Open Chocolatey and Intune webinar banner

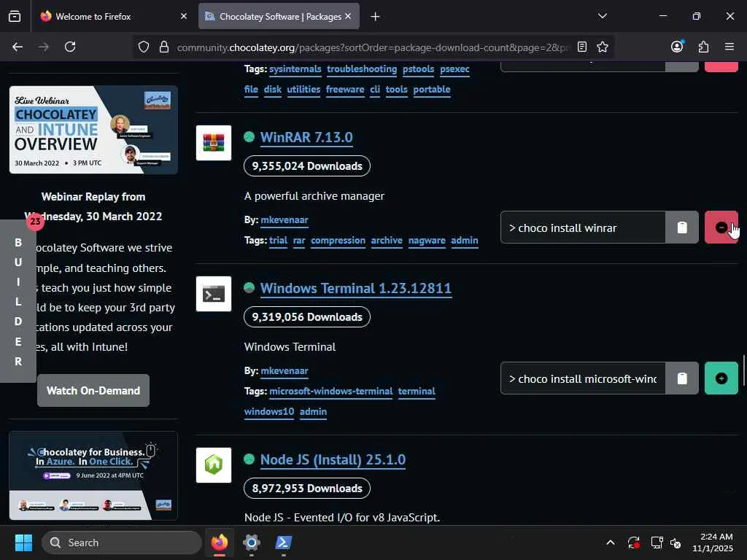93,130
